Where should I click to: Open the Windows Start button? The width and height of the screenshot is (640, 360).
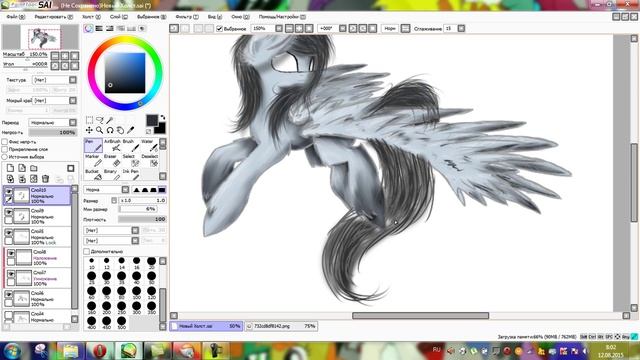point(12,351)
